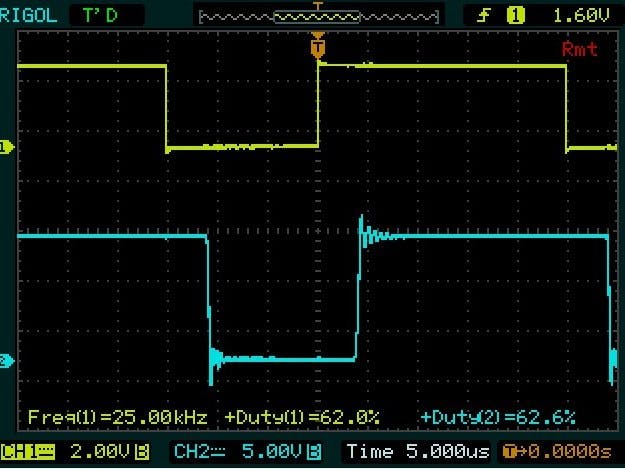625x469 pixels.
Task: Click the RIGOL brand label
Action: click(28, 16)
